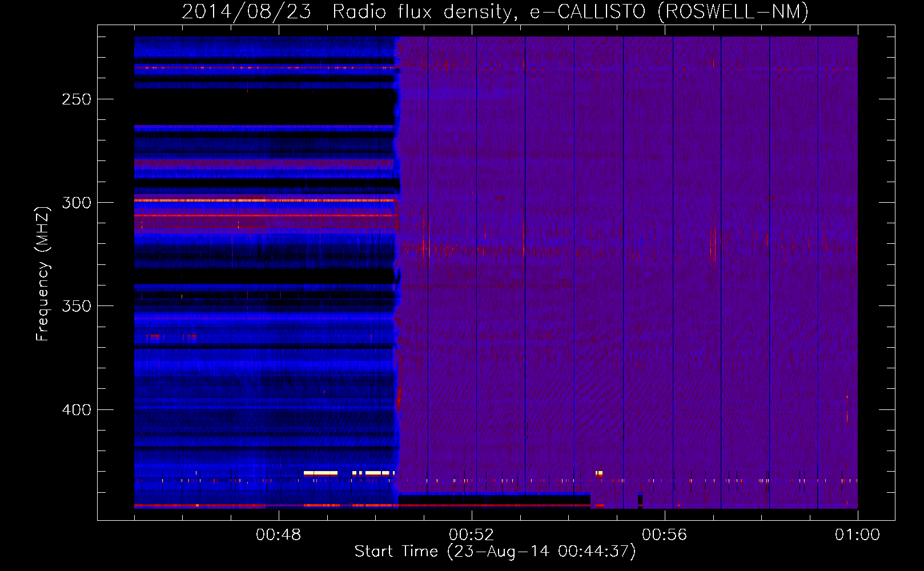The height and width of the screenshot is (571, 924).
Task: Select the 300 frequency tick label
Action: coord(77,203)
